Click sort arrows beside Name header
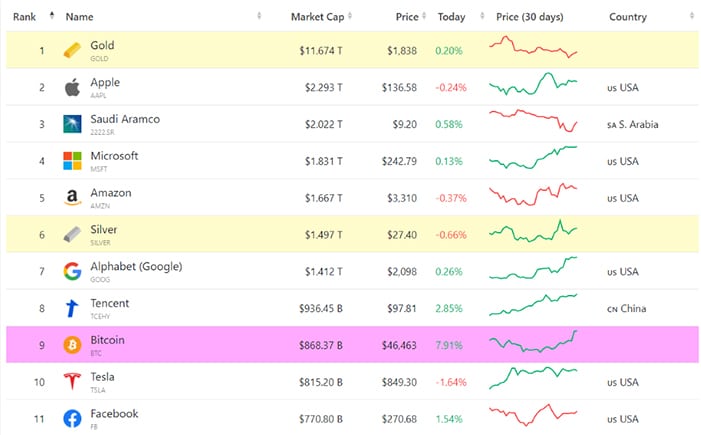The image size is (701, 435). [x=259, y=16]
